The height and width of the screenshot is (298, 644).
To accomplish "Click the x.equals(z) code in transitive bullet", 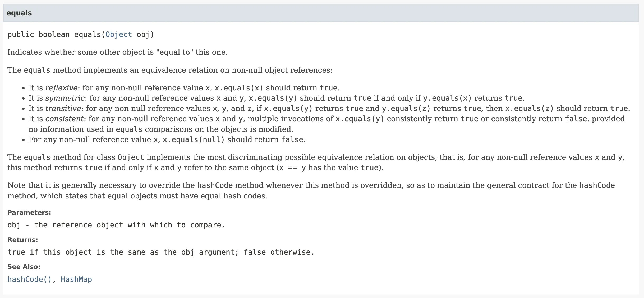I will (530, 109).
